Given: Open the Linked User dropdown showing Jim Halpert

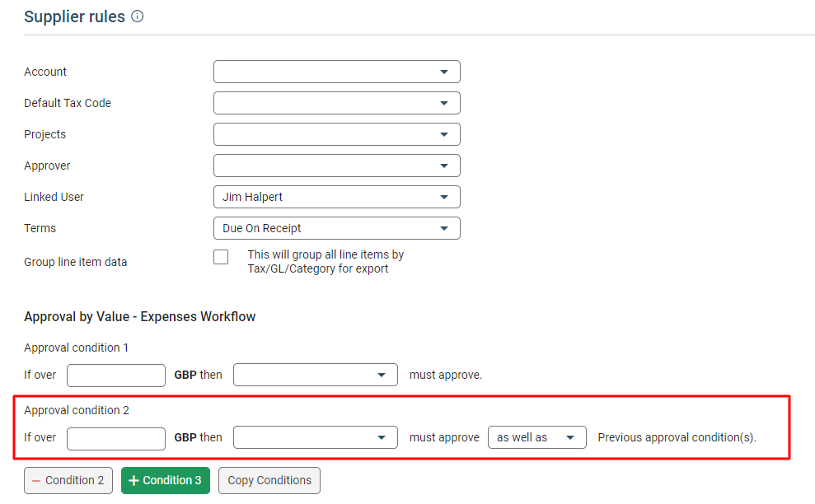Looking at the screenshot, I should coord(336,197).
